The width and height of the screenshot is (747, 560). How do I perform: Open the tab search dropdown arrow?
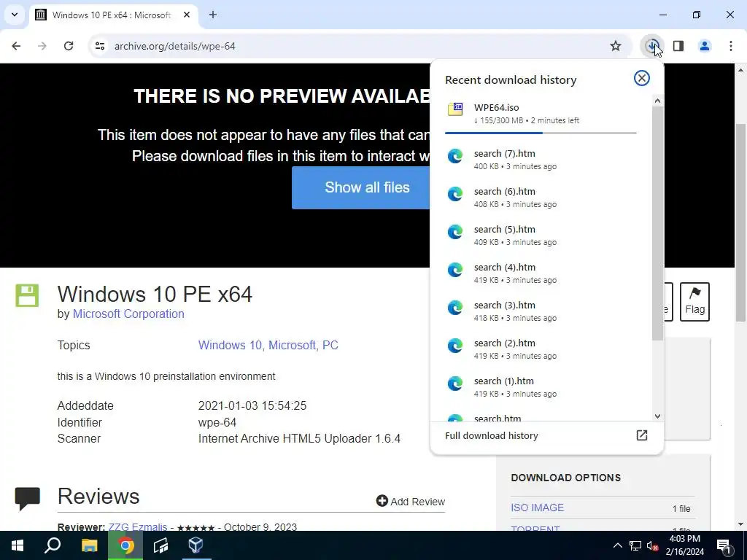click(x=15, y=15)
